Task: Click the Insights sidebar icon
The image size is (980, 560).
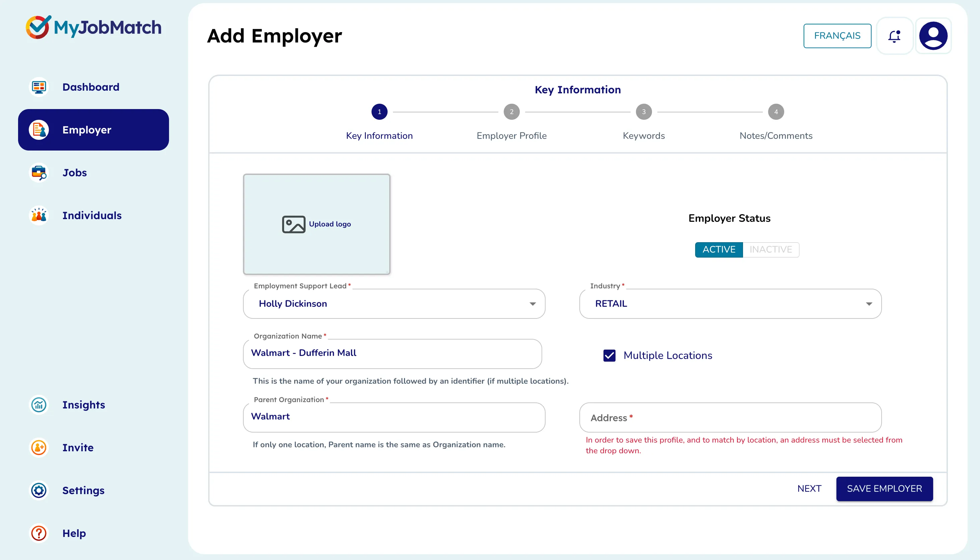Action: coord(39,404)
